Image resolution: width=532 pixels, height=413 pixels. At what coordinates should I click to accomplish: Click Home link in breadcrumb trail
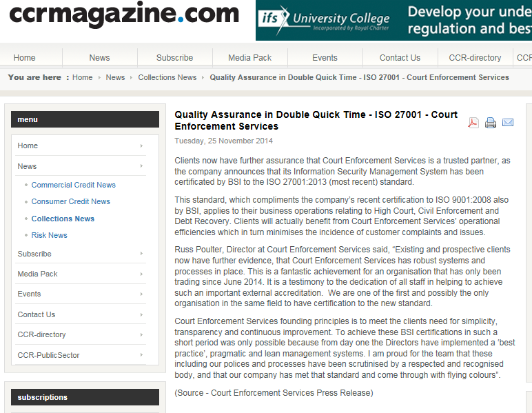tap(83, 77)
